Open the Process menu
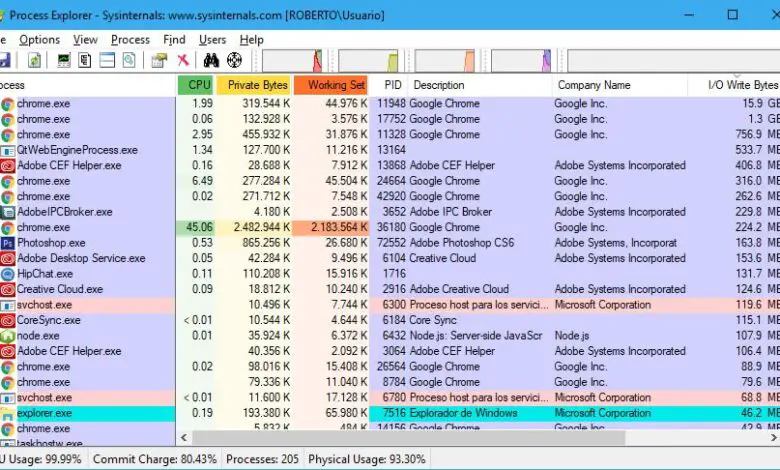 coord(130,40)
